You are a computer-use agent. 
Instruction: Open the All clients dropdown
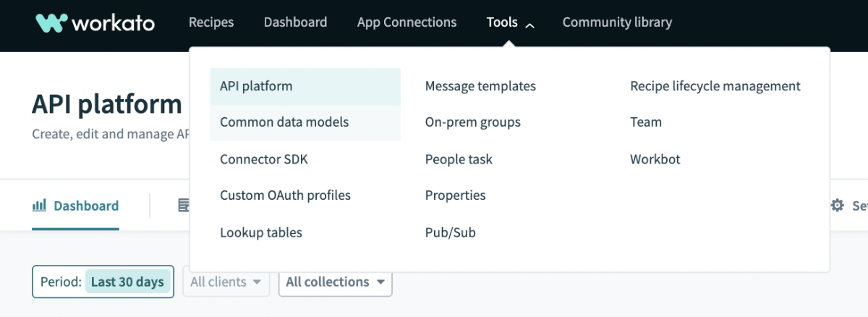click(226, 282)
